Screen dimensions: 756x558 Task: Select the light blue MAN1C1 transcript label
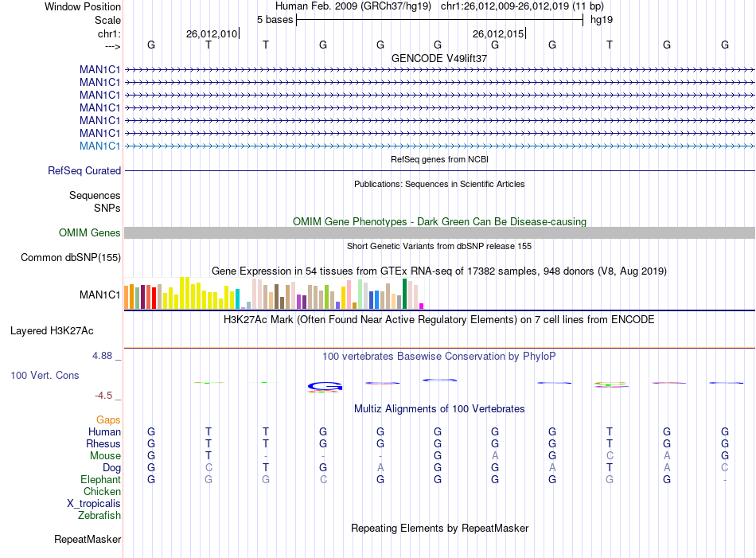[x=99, y=146]
